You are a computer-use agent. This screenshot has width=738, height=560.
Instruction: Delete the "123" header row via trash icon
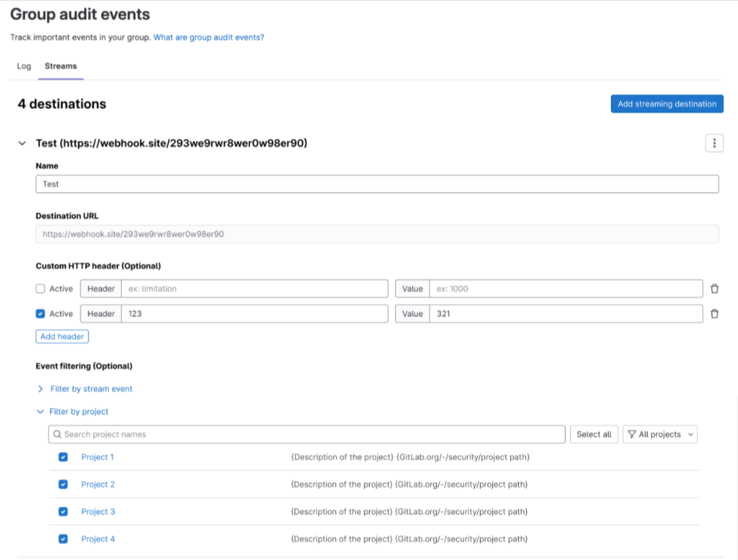[x=714, y=313]
